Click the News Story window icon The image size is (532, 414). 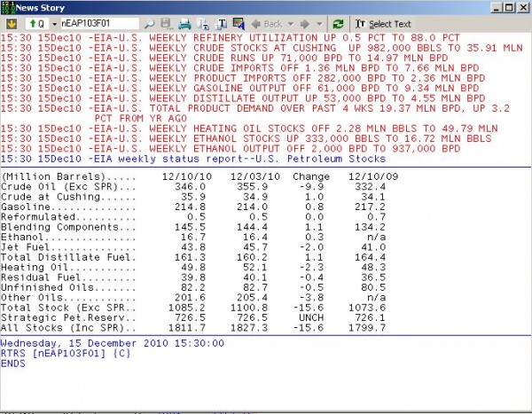coord(7,7)
